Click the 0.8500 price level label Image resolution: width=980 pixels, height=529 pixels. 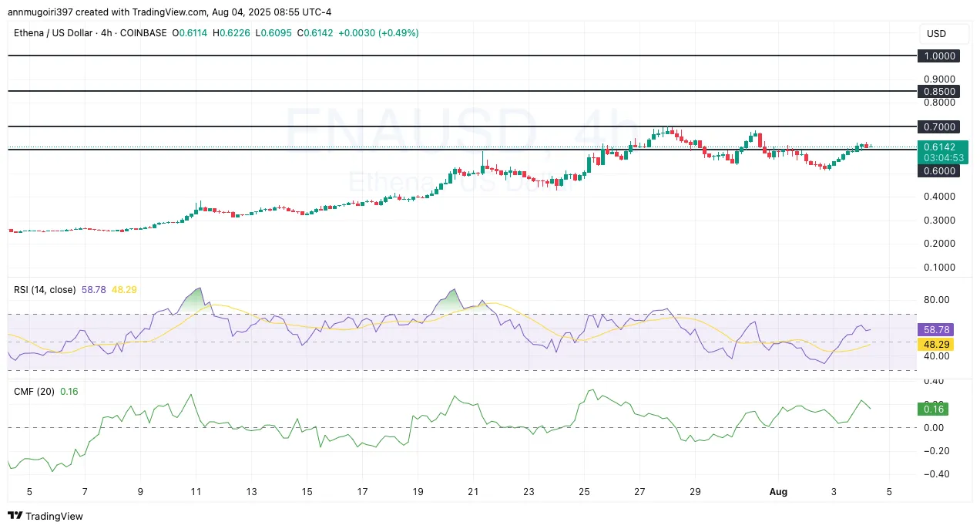click(938, 91)
